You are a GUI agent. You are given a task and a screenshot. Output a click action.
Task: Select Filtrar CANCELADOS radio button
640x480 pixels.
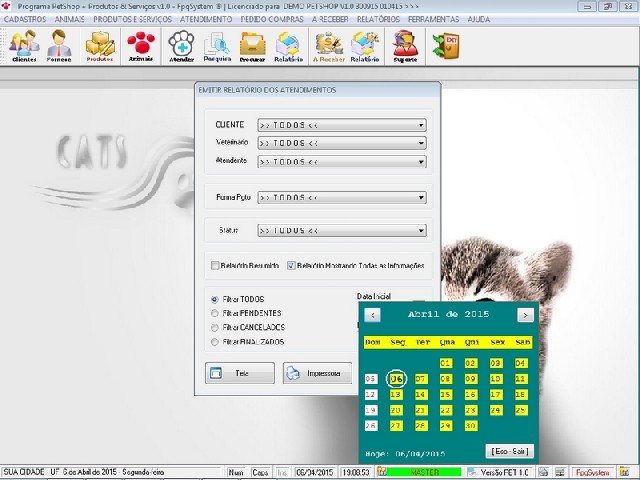click(215, 328)
